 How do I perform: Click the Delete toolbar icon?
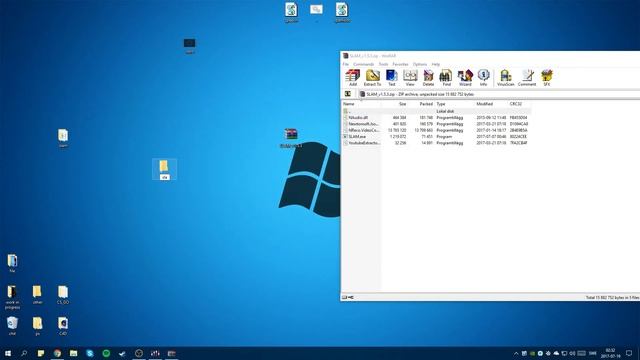click(428, 78)
